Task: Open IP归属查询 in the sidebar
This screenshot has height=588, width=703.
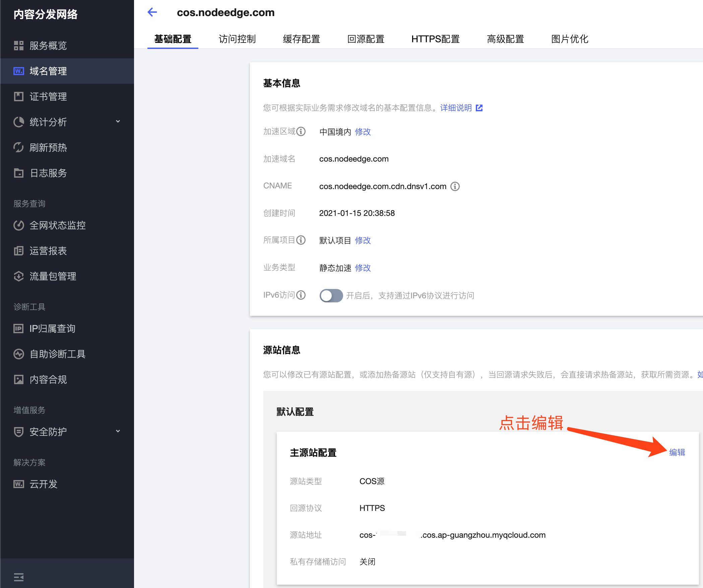Action: (x=52, y=329)
